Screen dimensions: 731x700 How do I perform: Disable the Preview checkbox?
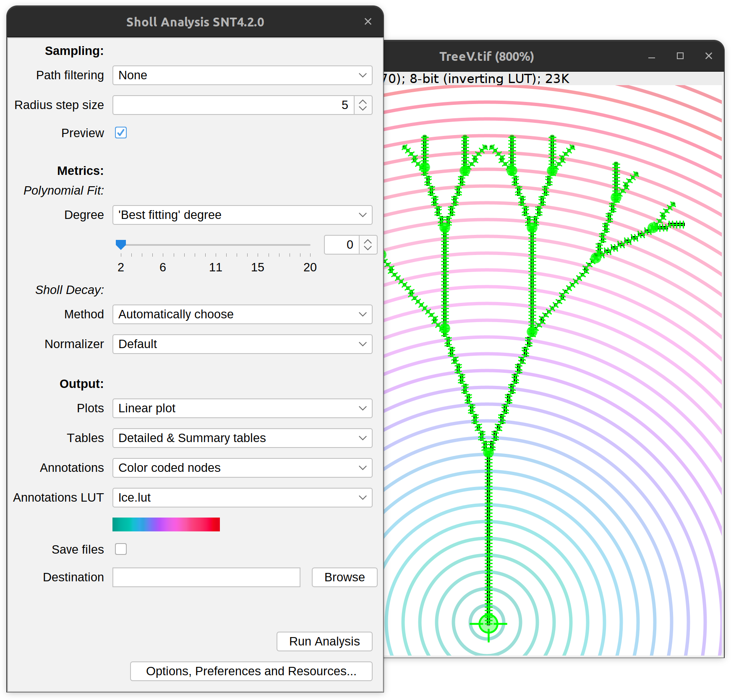121,133
